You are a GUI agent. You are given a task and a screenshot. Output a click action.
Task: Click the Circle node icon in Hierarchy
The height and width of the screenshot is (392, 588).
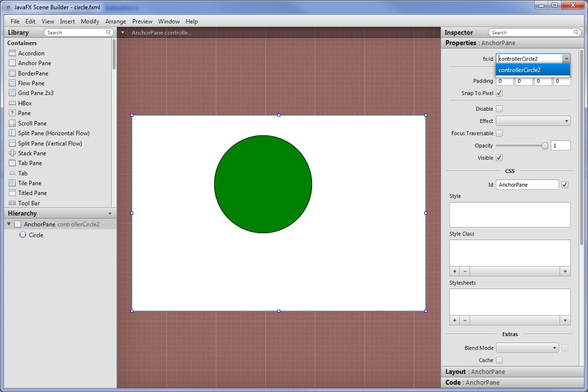(23, 235)
